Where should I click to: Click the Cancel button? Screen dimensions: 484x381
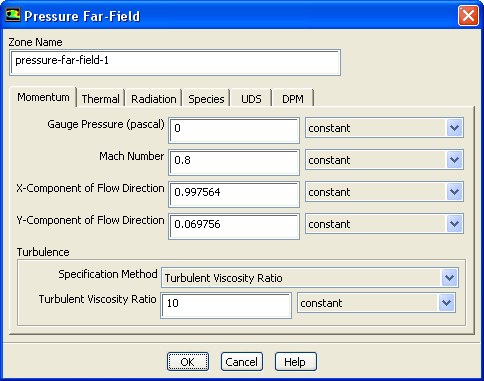click(x=242, y=362)
